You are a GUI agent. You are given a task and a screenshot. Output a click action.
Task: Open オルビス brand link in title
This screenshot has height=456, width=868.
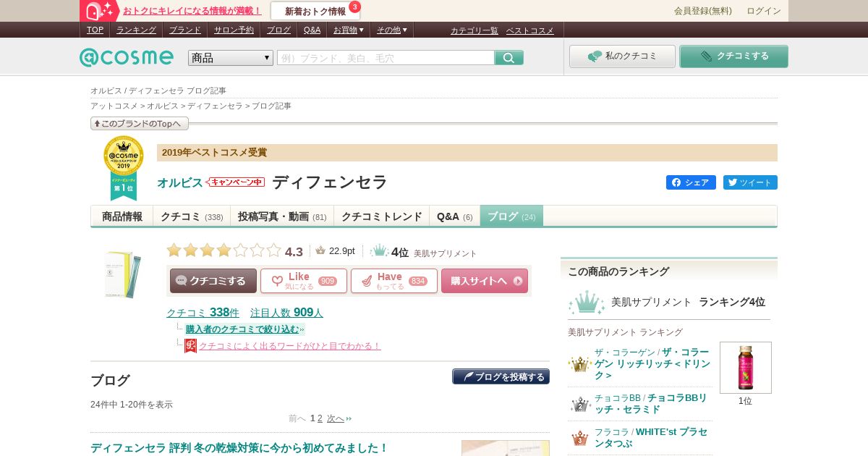pyautogui.click(x=180, y=182)
